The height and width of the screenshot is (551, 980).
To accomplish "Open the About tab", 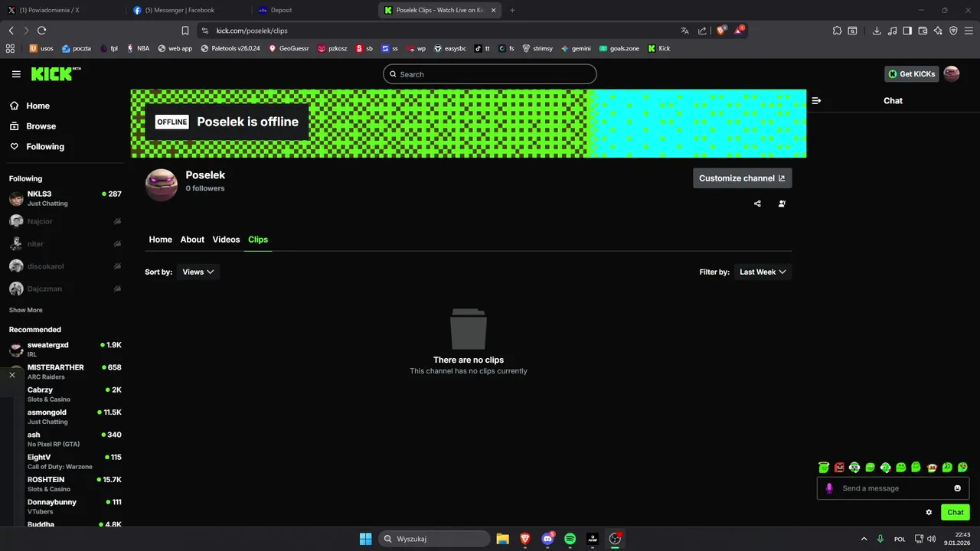I will click(x=192, y=240).
